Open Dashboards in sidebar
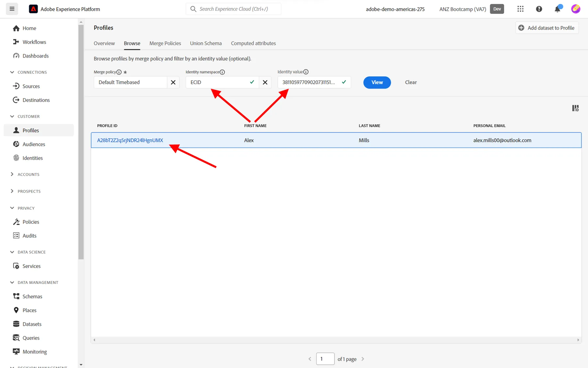 tap(36, 56)
